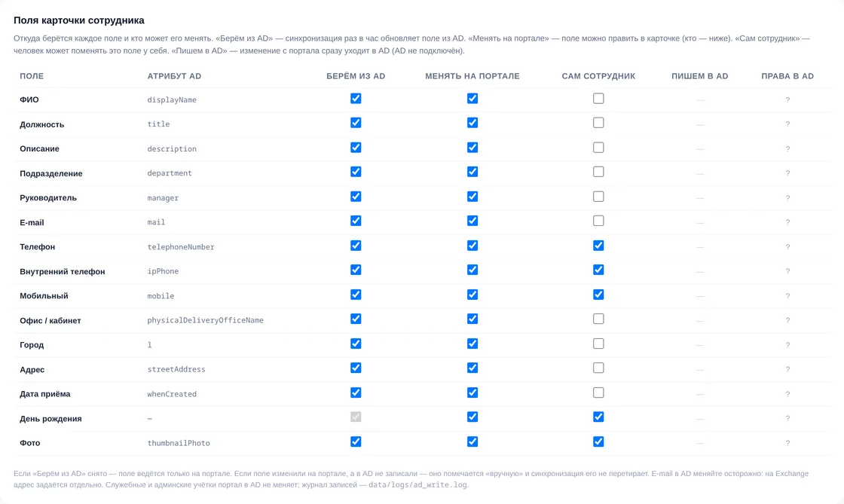
Task: Click the thumbnailPhoto attribute text
Action: (x=179, y=443)
